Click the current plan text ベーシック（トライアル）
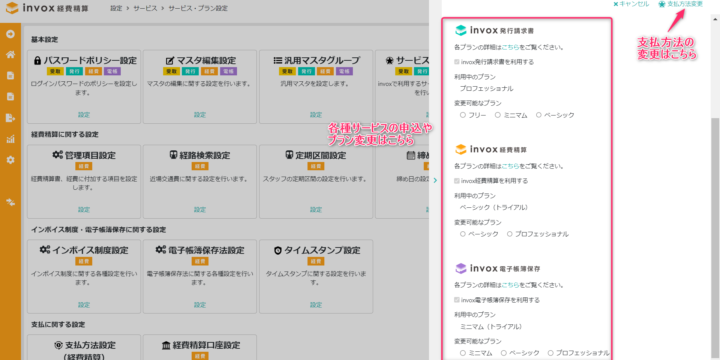The width and height of the screenshot is (720, 360). (494, 207)
